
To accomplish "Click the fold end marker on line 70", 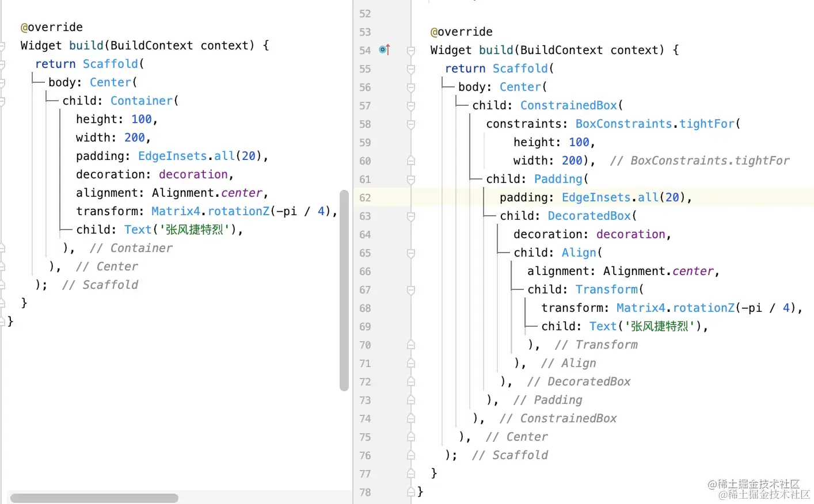I will point(411,345).
